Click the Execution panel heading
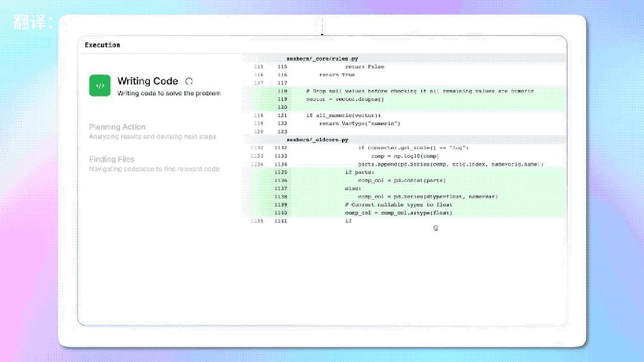644x362 pixels. pos(102,45)
